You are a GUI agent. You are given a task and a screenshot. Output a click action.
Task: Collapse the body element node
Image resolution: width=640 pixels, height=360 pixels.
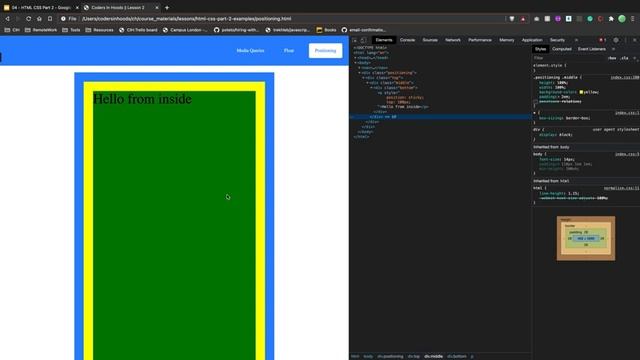[356, 63]
